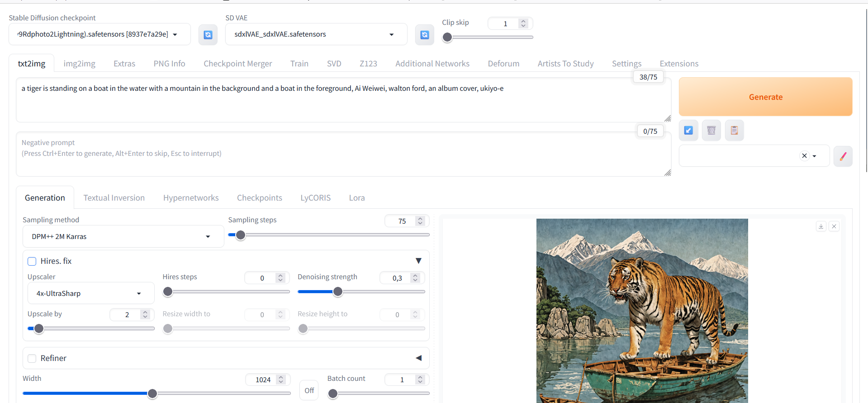
Task: Select the txt2img tab
Action: (x=32, y=64)
